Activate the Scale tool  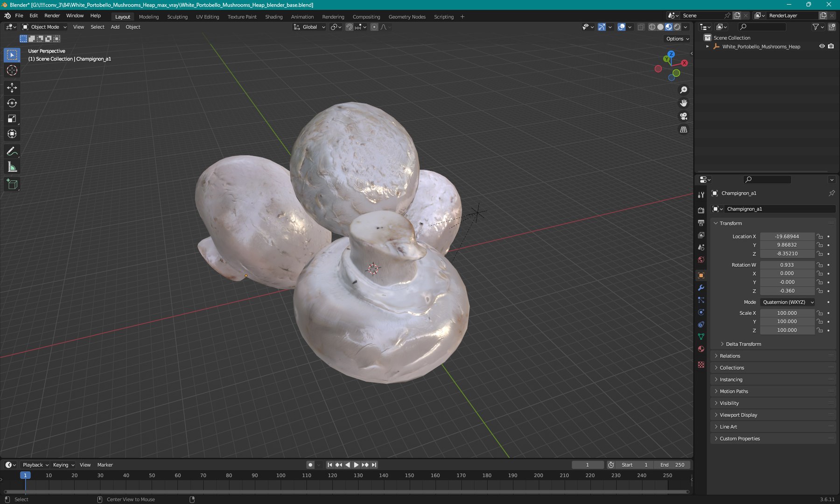tap(12, 119)
